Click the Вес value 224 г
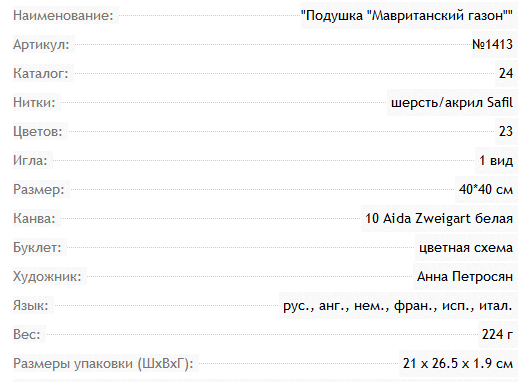The height and width of the screenshot is (382, 530). pyautogui.click(x=497, y=335)
